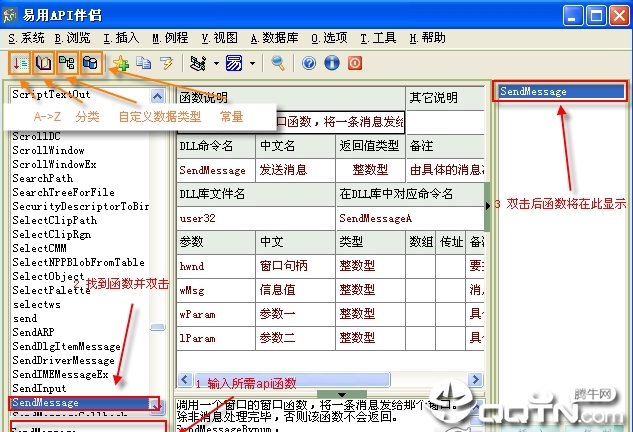Click the red power exit icon
The width and height of the screenshot is (633, 432).
tap(353, 63)
